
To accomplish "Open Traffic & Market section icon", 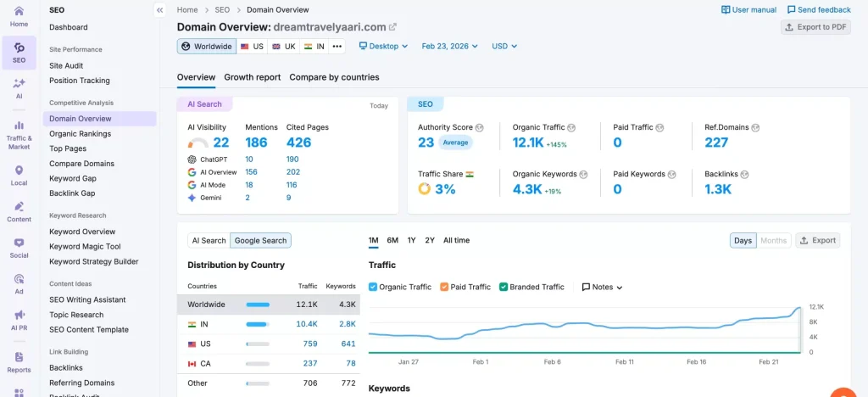I will [19, 136].
